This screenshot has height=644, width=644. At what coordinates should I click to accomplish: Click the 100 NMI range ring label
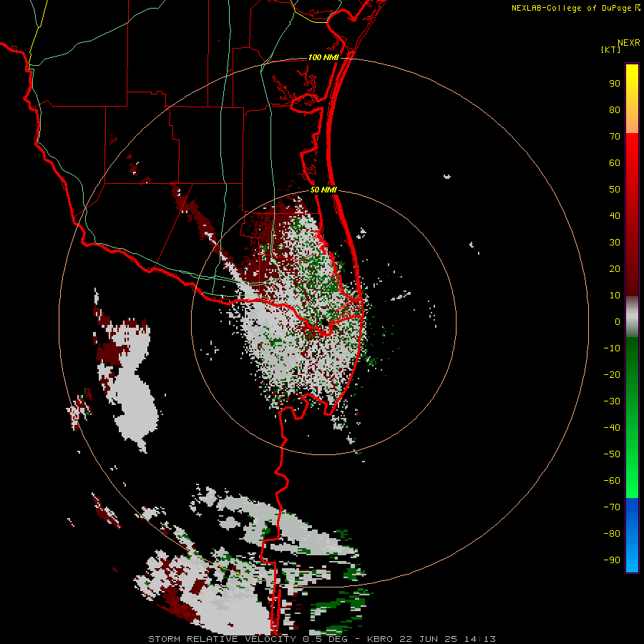[x=323, y=57]
